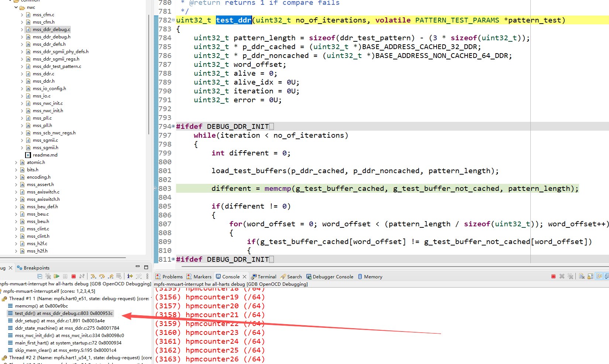This screenshot has height=364, width=609.
Task: Expand mss_clint.c tree node
Action: (16, 229)
